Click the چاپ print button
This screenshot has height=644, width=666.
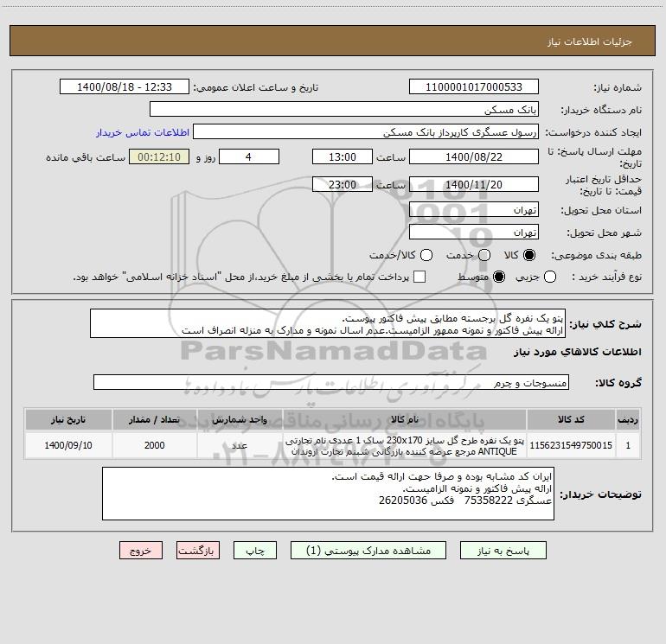click(255, 551)
